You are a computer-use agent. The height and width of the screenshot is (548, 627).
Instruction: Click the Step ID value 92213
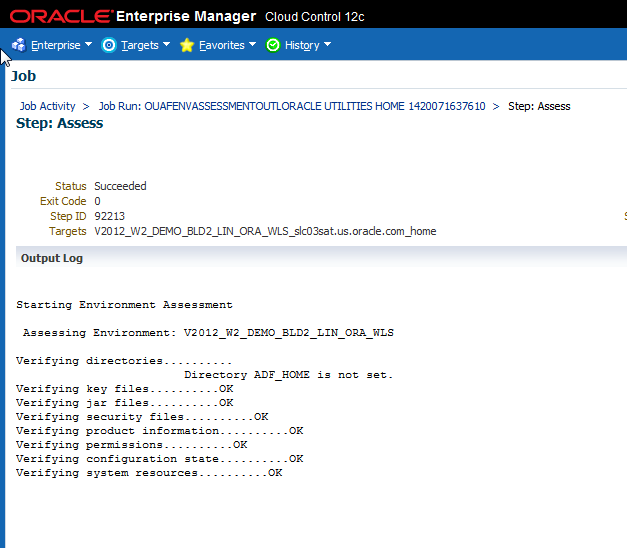(x=110, y=216)
